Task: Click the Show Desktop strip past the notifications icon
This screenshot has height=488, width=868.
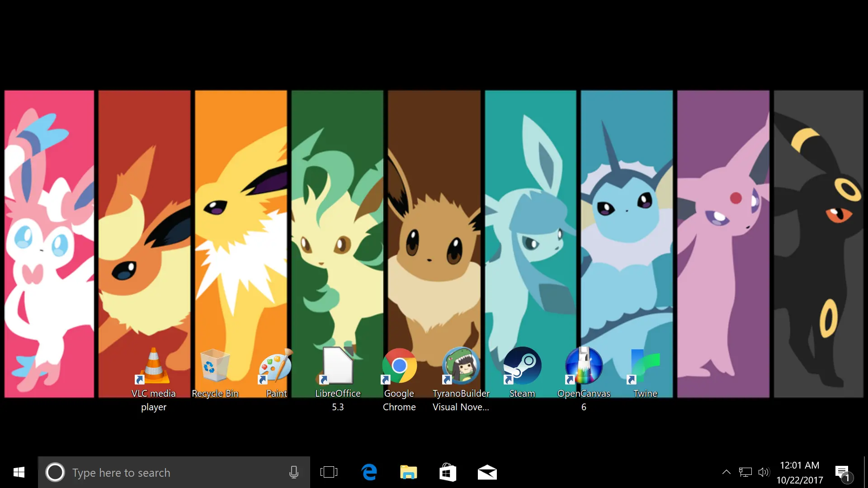Action: pos(865,472)
